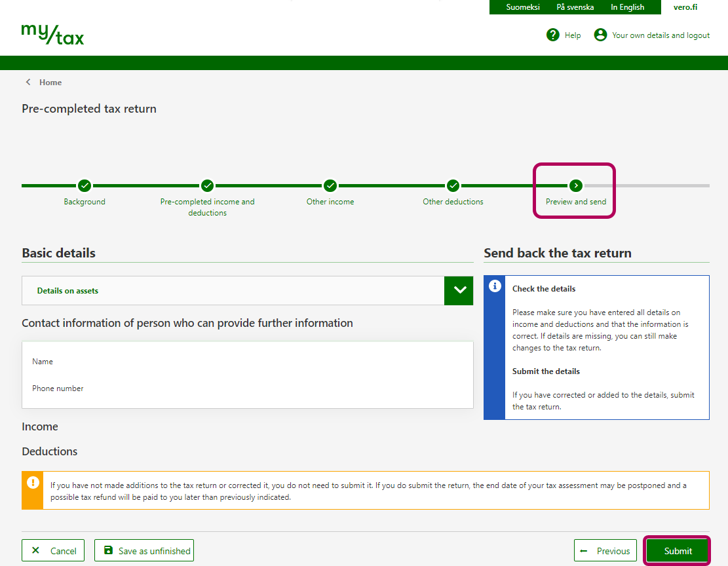The width and height of the screenshot is (728, 566).
Task: Click the user profile avatar icon
Action: (x=600, y=35)
